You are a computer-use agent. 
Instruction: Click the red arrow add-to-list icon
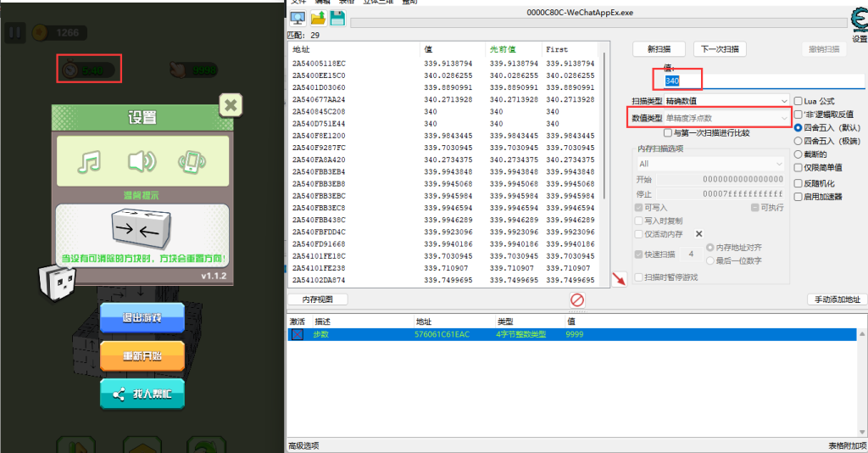619,278
